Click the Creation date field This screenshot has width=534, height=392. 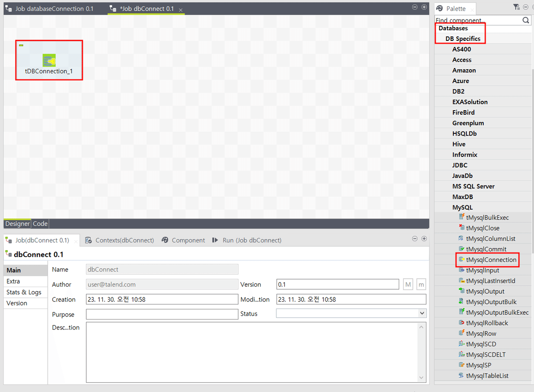(x=162, y=299)
